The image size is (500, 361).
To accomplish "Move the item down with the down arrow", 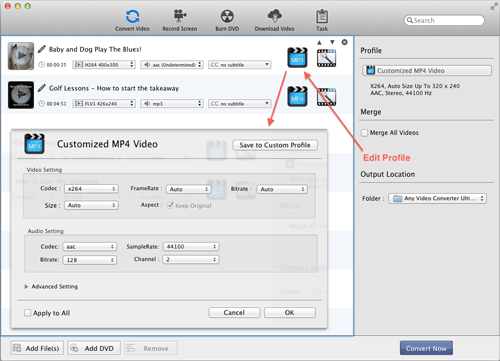I will 332,42.
